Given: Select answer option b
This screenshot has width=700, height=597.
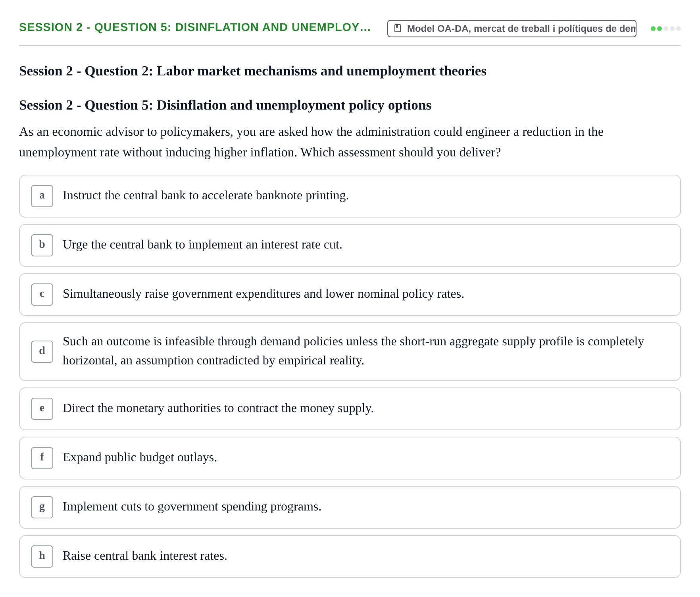Looking at the screenshot, I should [350, 245].
